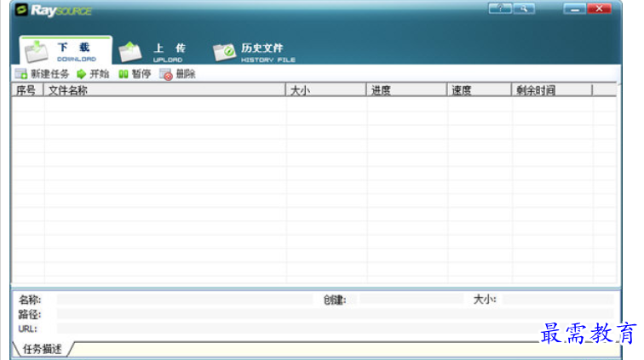
Task: Click the 新建任务 (New Task) icon
Action: (20, 75)
